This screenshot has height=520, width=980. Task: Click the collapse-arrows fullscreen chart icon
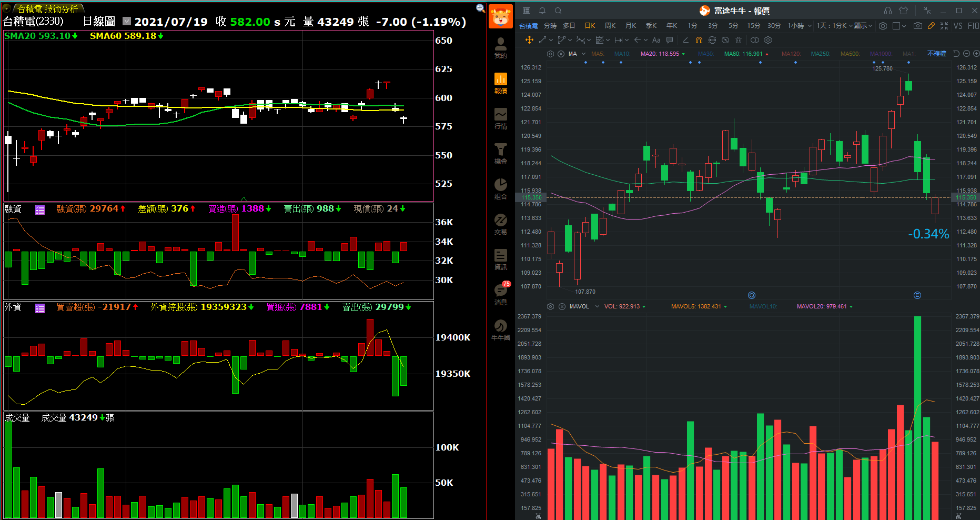(x=944, y=25)
